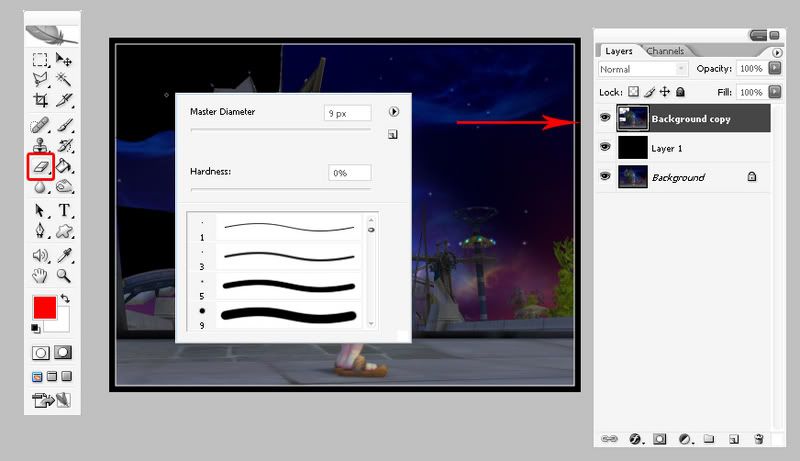Hide the Background layer eye
Screen dimensions: 800x461
pos(605,176)
